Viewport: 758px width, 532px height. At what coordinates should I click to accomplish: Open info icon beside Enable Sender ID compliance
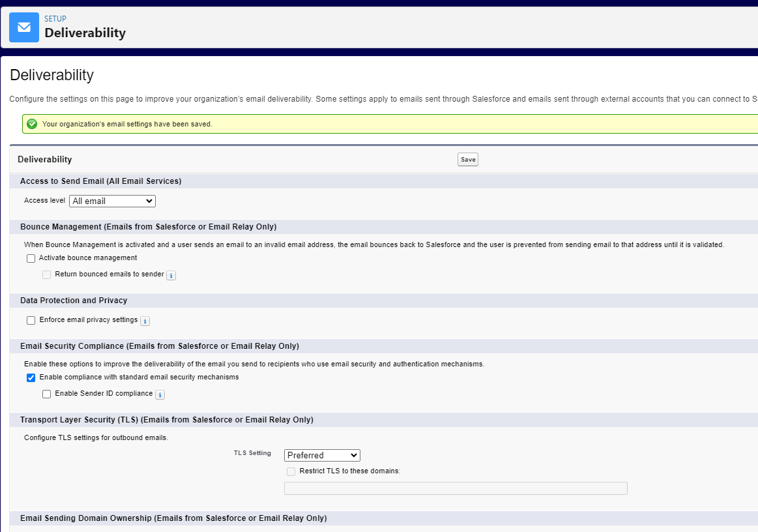click(x=160, y=394)
